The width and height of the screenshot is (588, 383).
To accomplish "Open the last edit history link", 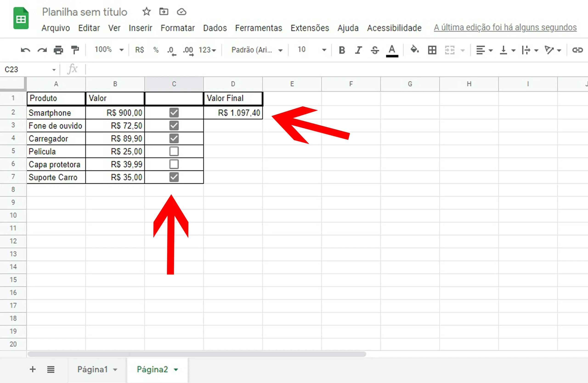I will pyautogui.click(x=505, y=27).
